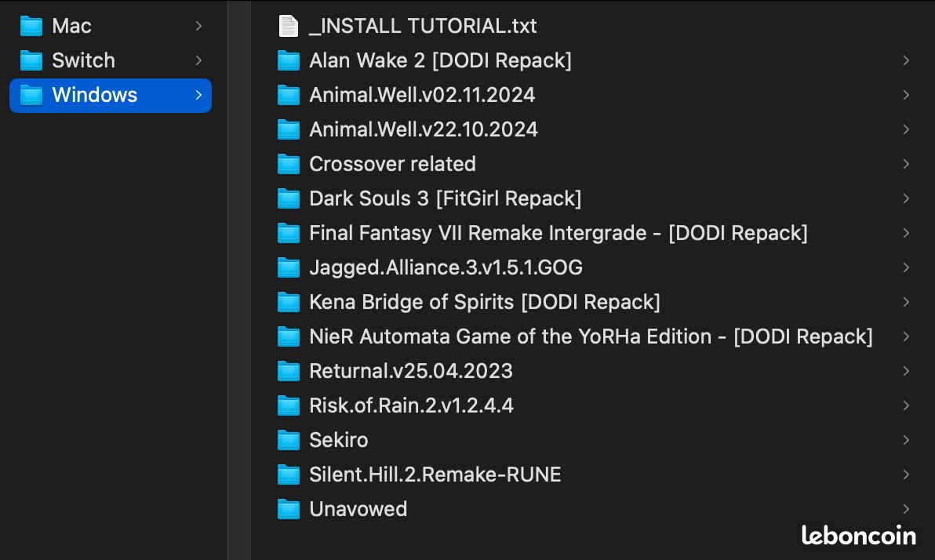Select "Silent.Hill.2.Remake-RUNE" name

(435, 475)
